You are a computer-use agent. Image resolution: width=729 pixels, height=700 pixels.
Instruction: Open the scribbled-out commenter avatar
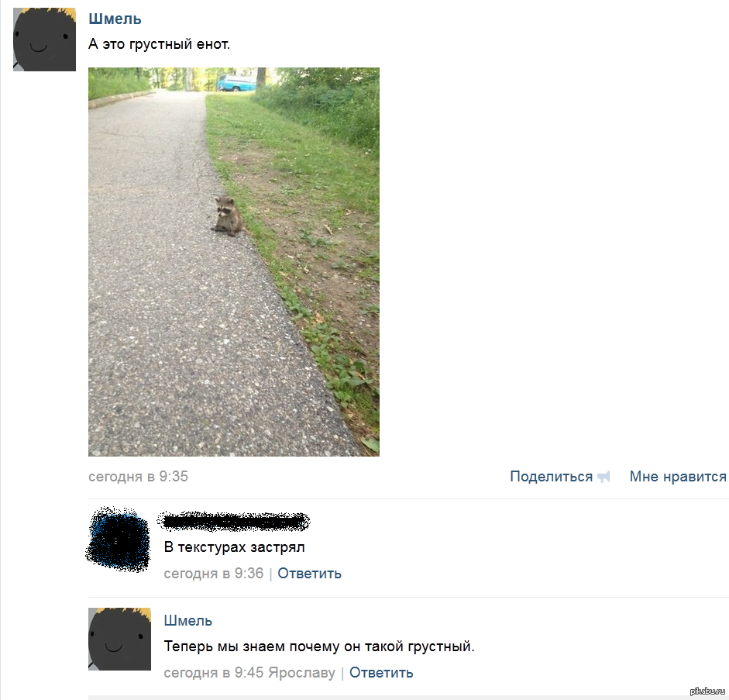tap(119, 540)
